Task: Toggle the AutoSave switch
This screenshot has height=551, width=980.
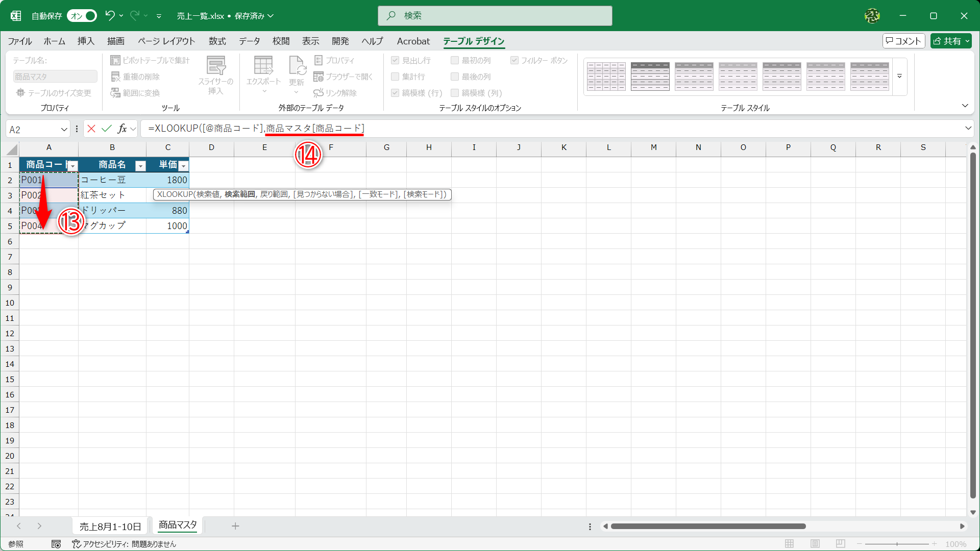Action: click(x=82, y=16)
